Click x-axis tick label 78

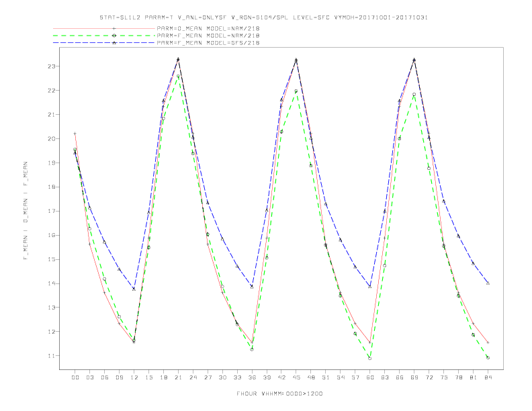(459, 377)
